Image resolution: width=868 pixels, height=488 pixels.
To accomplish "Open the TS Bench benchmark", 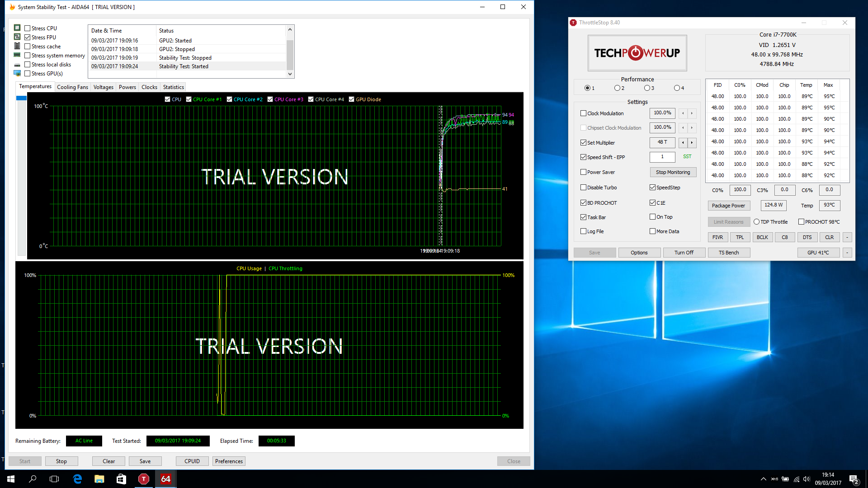I will click(729, 253).
